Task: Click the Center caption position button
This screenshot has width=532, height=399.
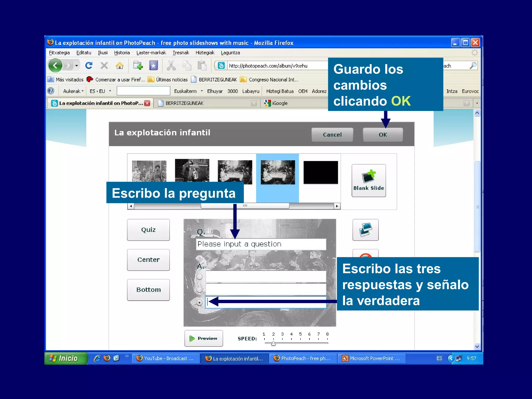Action: click(x=148, y=260)
